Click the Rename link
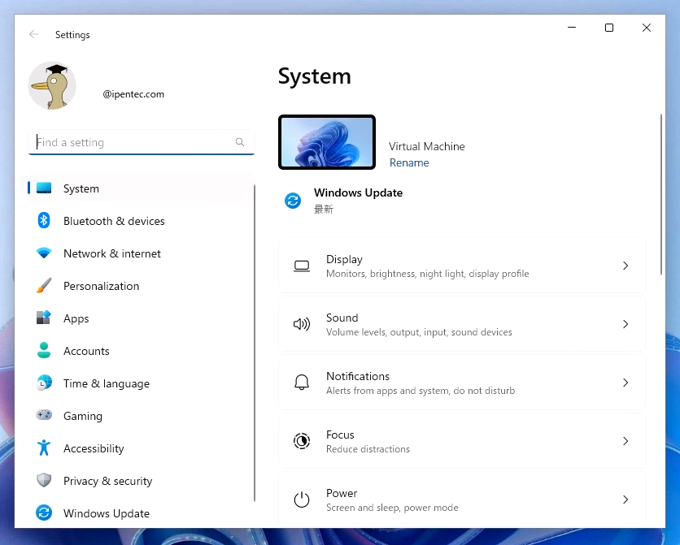 tap(409, 163)
